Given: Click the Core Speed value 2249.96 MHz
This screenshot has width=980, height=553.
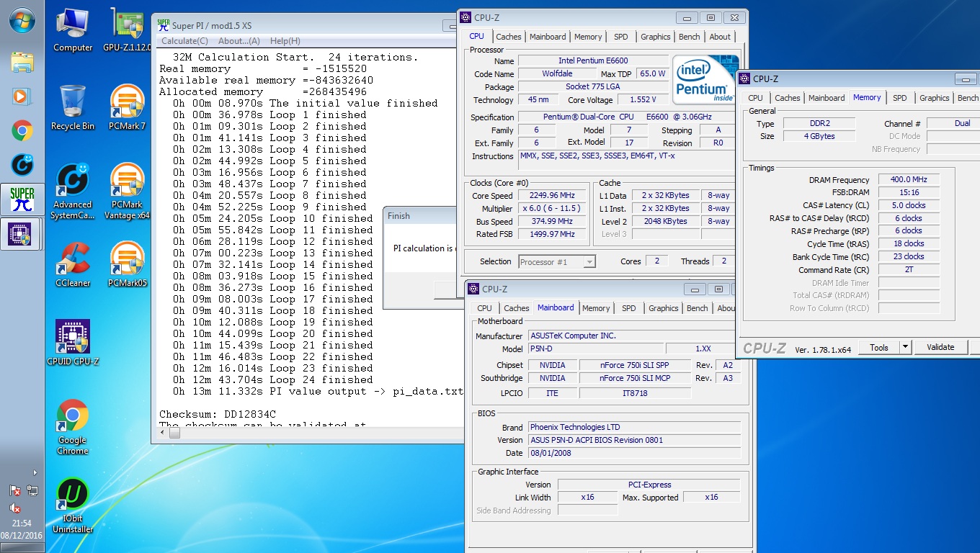Looking at the screenshot, I should tap(553, 196).
